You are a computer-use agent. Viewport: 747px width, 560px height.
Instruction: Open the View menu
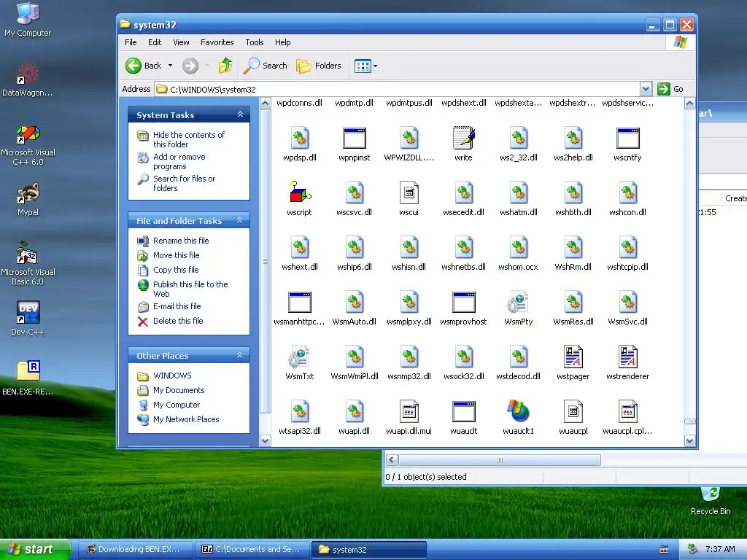[x=181, y=42]
